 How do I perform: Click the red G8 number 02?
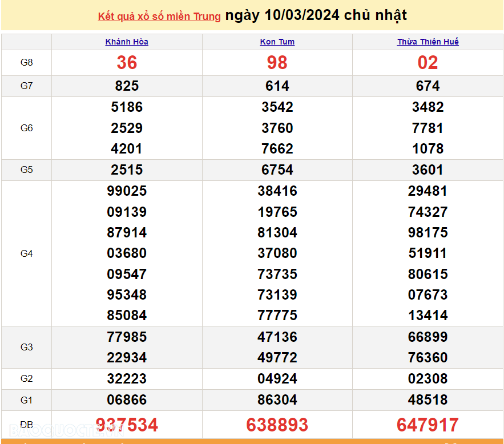(428, 63)
